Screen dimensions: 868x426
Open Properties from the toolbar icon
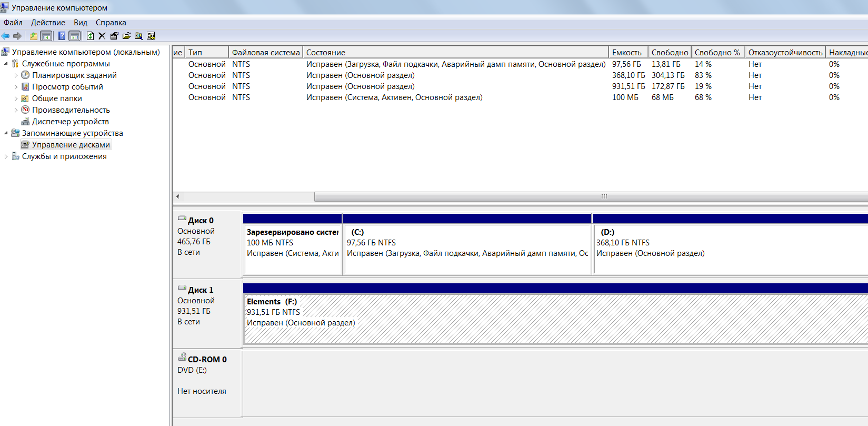(x=114, y=36)
